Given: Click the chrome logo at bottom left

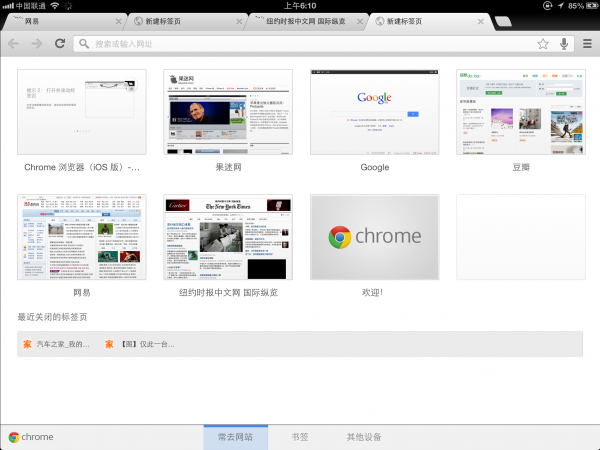Looking at the screenshot, I should pyautogui.click(x=31, y=437).
